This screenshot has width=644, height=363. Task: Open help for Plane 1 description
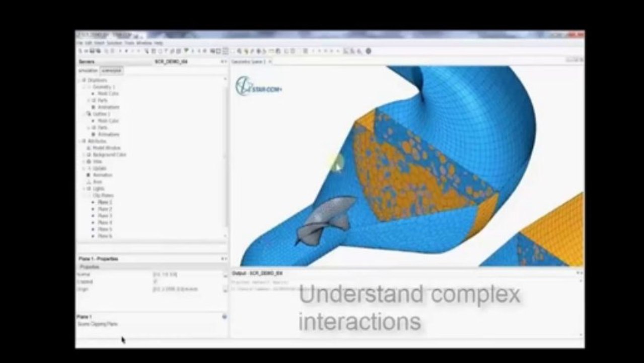(x=224, y=317)
